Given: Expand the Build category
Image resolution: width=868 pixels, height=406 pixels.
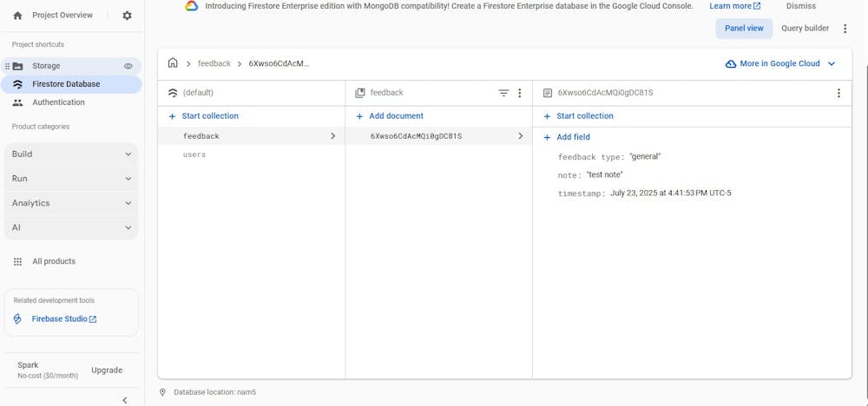Looking at the screenshot, I should (x=71, y=154).
